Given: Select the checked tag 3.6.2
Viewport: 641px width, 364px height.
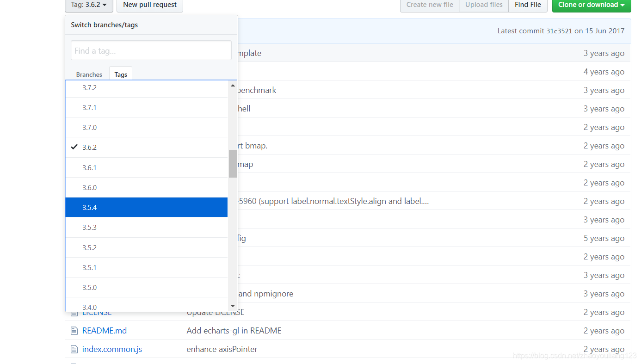Looking at the screenshot, I should [x=147, y=148].
